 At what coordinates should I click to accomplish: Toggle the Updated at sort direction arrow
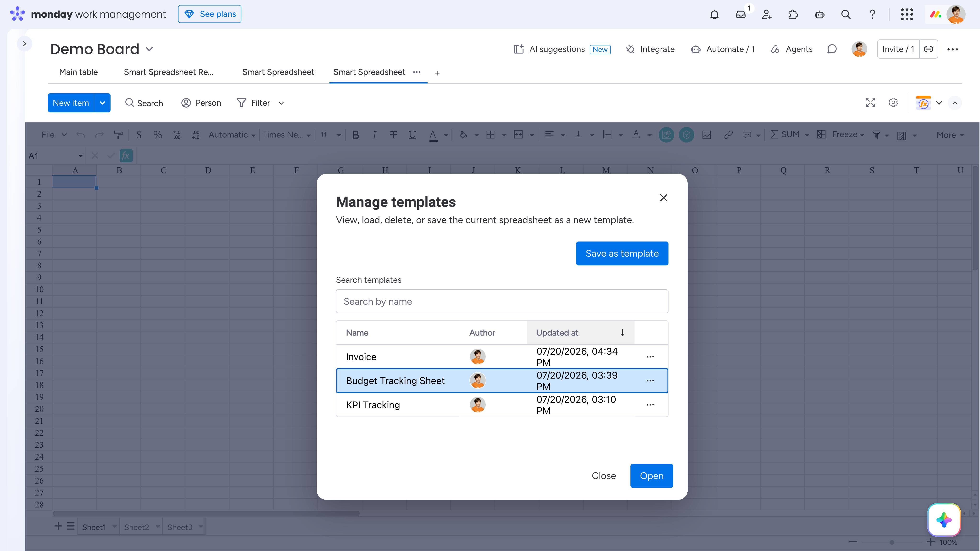coord(622,333)
